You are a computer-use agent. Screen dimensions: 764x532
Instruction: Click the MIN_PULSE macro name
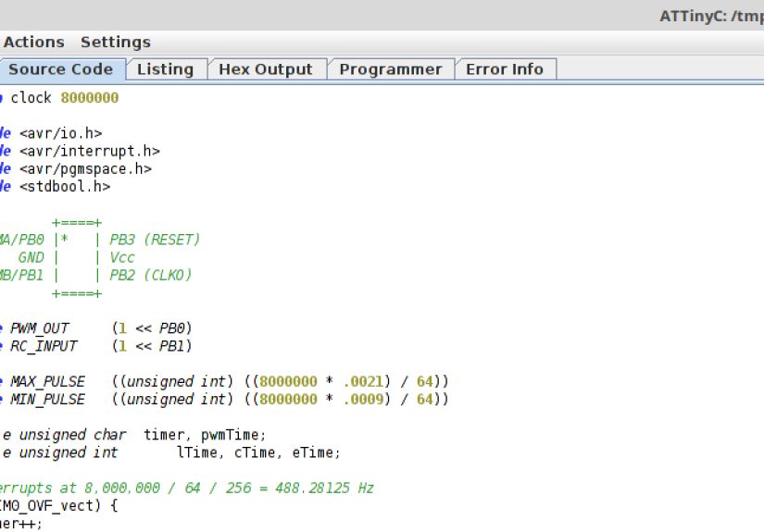48,400
